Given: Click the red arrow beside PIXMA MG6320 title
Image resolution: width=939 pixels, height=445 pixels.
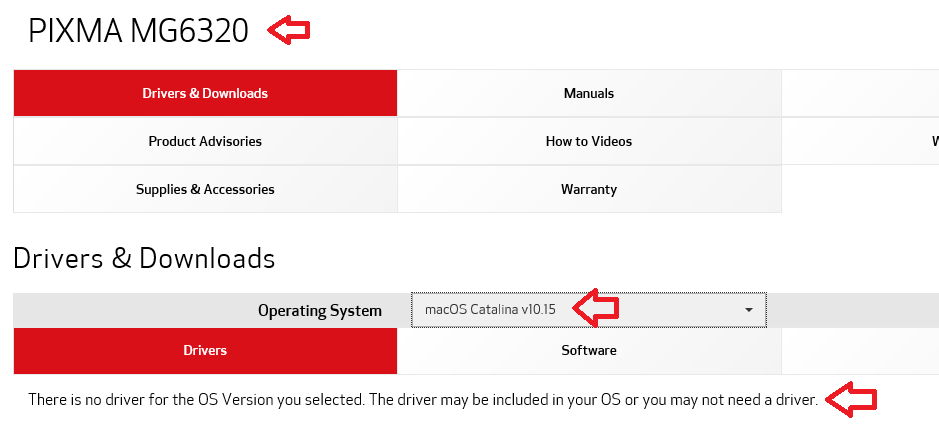Looking at the screenshot, I should click(x=289, y=31).
